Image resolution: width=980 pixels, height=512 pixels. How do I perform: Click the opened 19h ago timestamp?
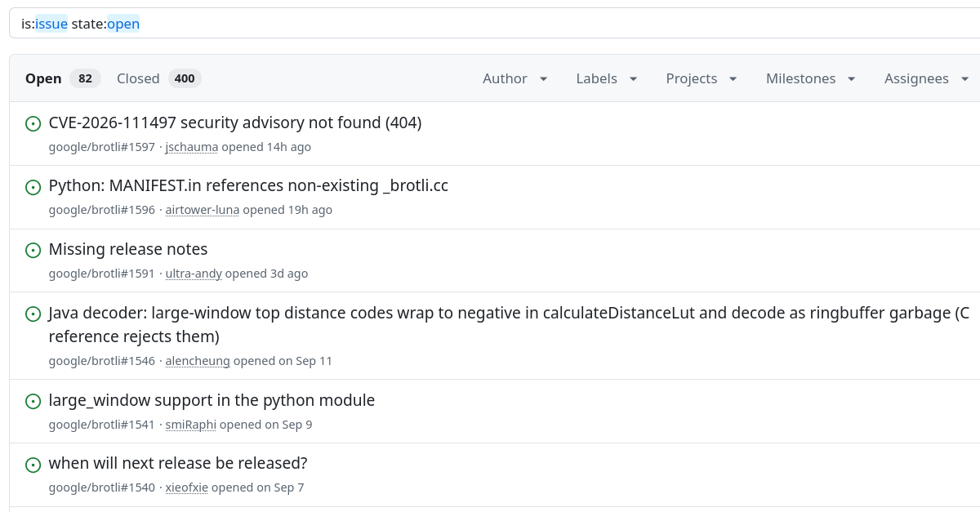pos(287,210)
